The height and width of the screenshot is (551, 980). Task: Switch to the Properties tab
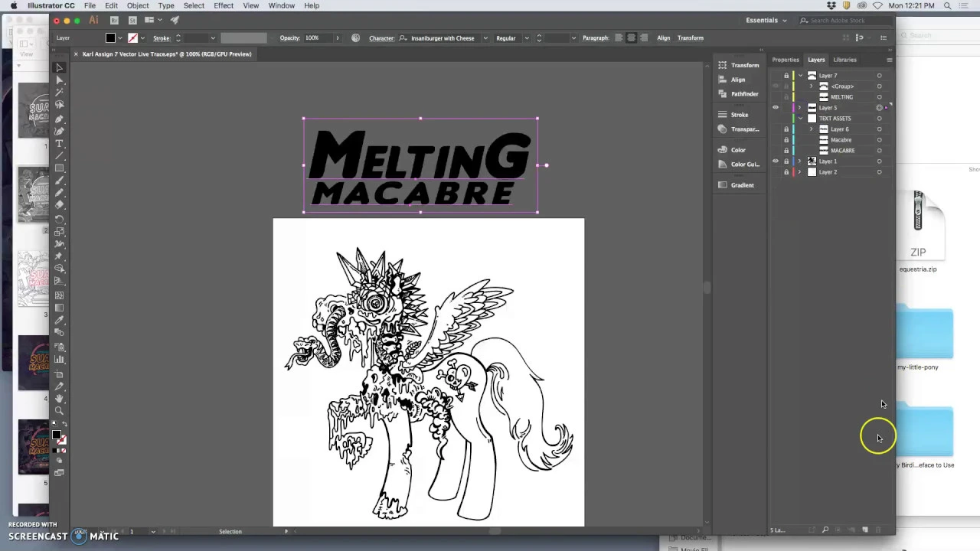pos(786,60)
